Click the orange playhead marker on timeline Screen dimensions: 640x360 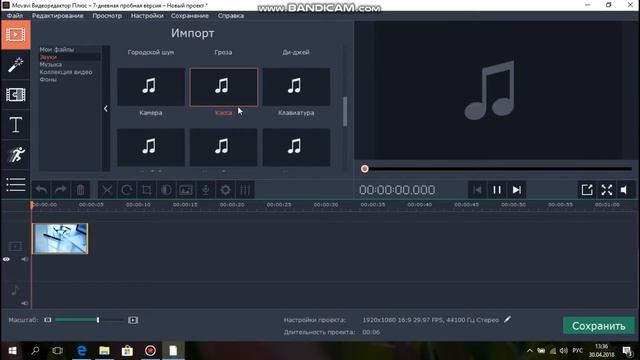32,205
